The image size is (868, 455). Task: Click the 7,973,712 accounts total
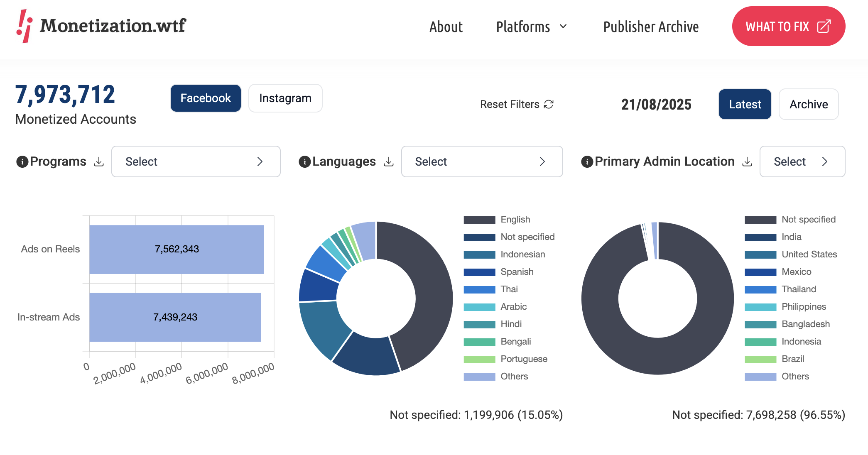pyautogui.click(x=65, y=95)
